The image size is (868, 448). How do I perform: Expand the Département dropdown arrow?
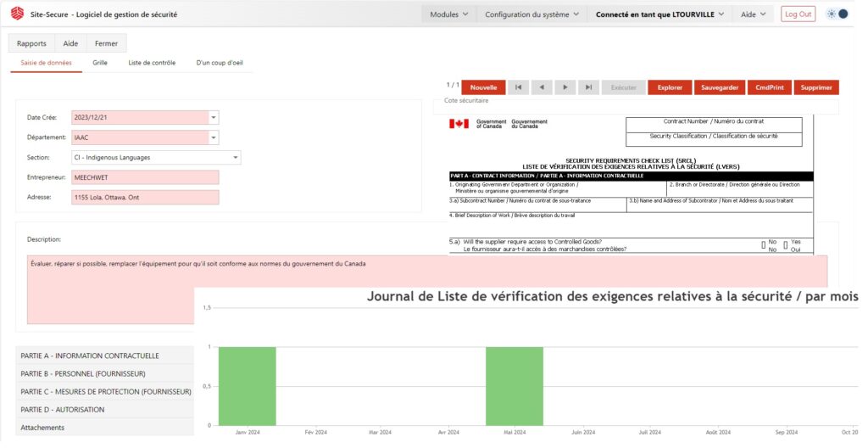tap(214, 137)
